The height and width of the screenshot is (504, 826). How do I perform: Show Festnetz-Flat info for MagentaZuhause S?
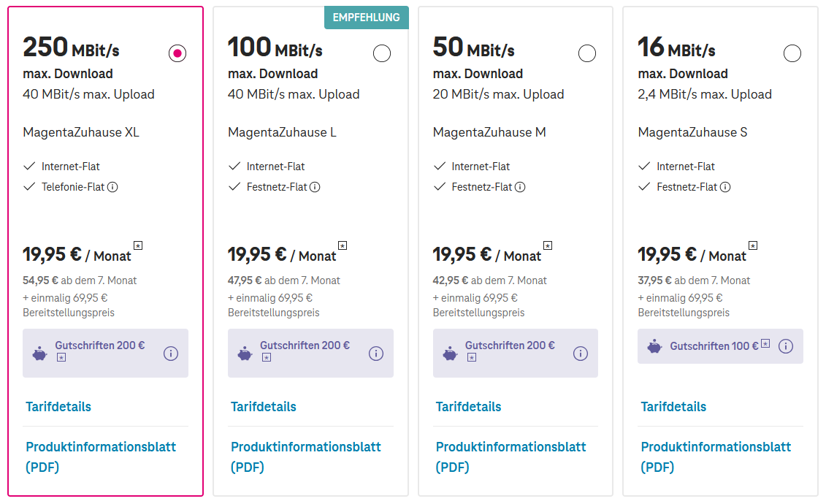[x=725, y=187]
